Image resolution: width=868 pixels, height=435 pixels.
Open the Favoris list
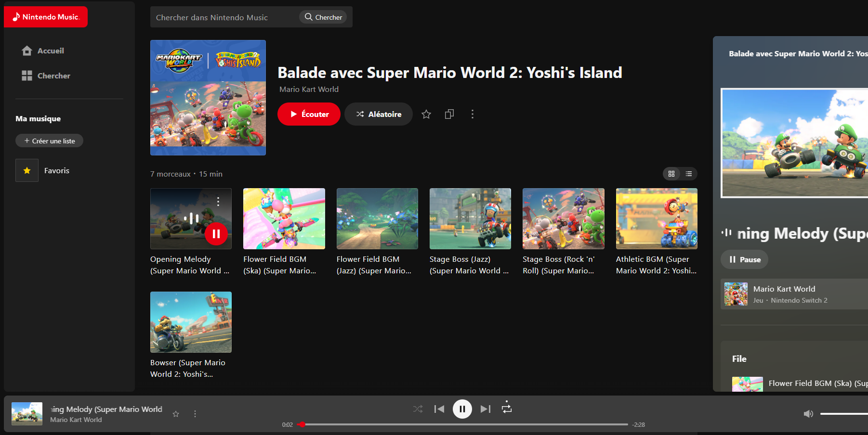[57, 170]
